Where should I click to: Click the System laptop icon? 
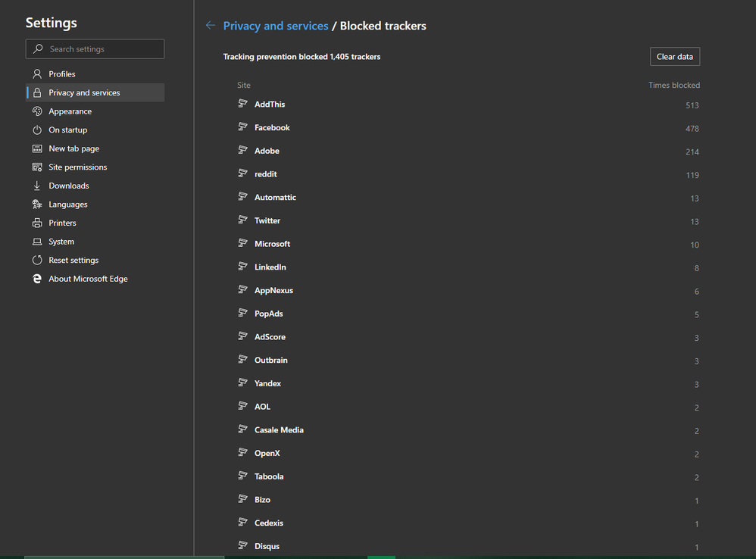tap(37, 242)
